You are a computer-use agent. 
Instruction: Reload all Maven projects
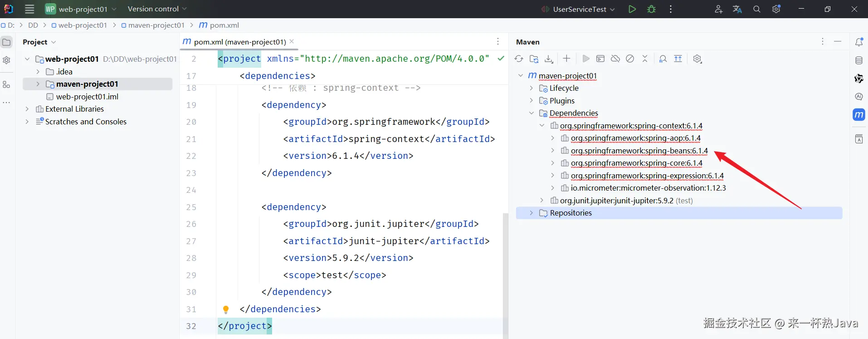(519, 59)
